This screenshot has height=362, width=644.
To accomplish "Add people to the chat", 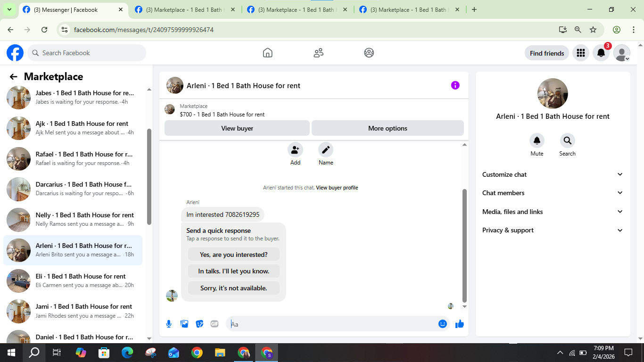I will click(x=295, y=150).
